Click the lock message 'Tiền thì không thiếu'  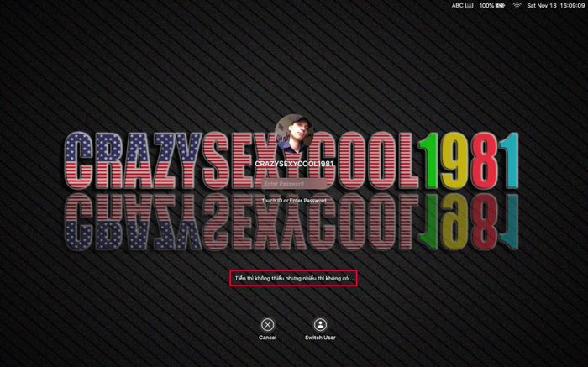pyautogui.click(x=294, y=279)
